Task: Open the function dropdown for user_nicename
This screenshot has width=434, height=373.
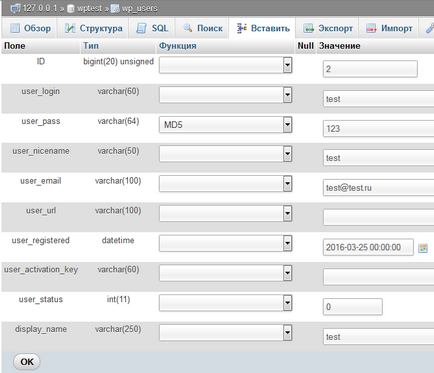Action: click(x=226, y=154)
